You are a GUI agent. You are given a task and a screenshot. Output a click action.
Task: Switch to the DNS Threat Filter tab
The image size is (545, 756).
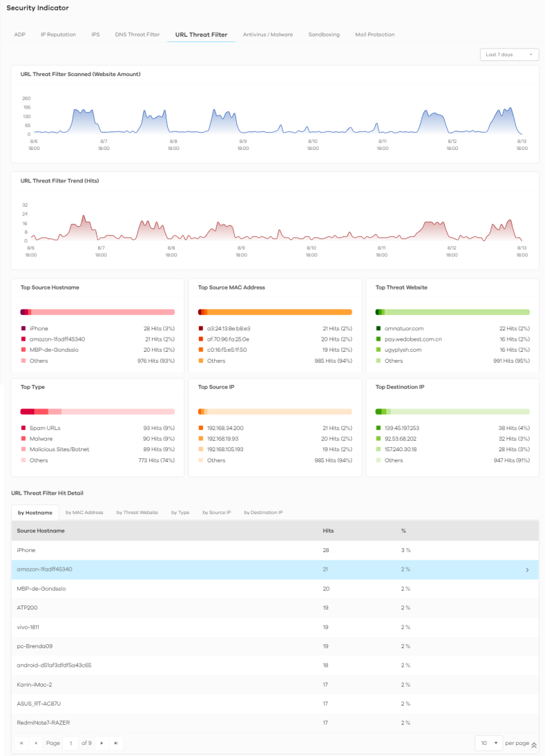tap(137, 34)
